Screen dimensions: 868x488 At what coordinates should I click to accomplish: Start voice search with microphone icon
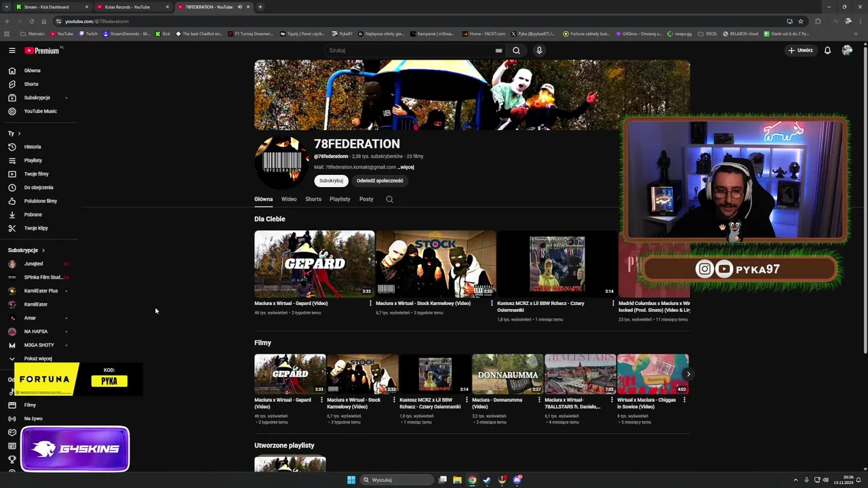click(539, 50)
